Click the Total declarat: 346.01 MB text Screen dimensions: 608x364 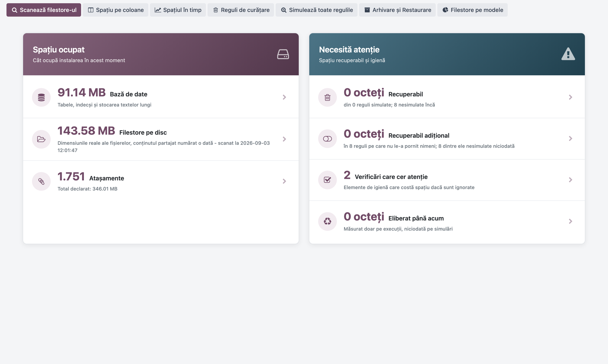[87, 189]
